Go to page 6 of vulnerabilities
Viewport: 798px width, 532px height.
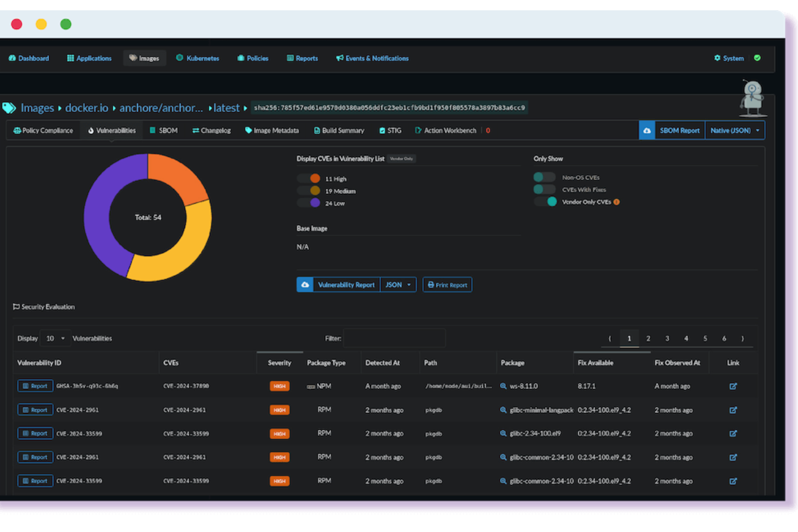[x=724, y=338]
